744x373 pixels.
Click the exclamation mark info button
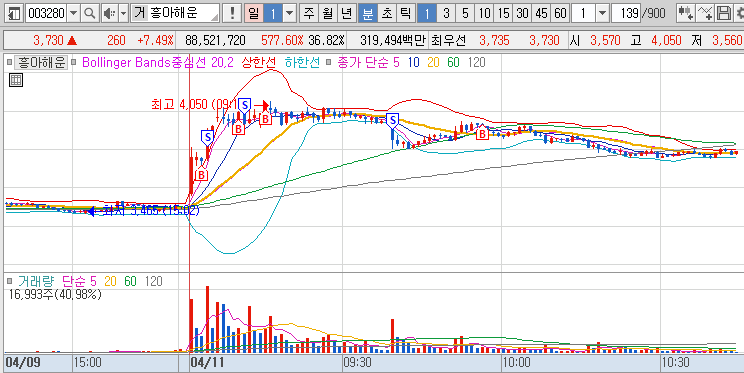pos(232,13)
